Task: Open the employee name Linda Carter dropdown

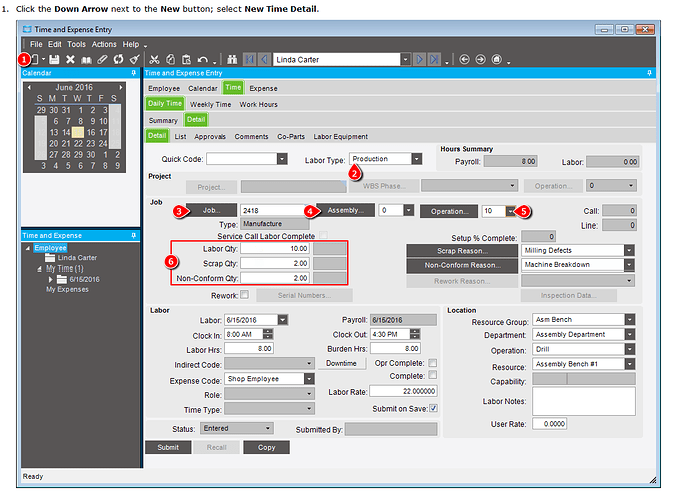Action: click(x=405, y=59)
